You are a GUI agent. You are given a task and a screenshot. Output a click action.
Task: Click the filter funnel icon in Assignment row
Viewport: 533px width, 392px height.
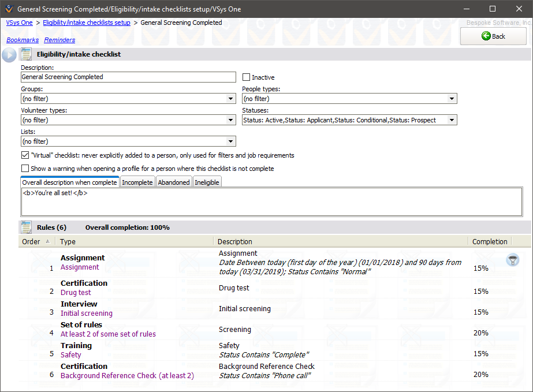512,260
